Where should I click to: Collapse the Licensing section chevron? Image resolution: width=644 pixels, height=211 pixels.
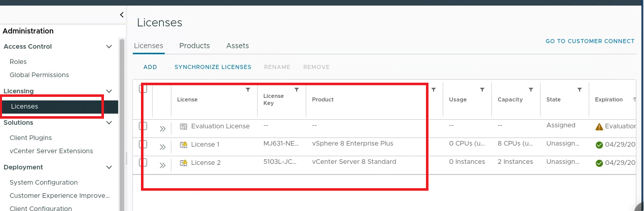tap(109, 91)
